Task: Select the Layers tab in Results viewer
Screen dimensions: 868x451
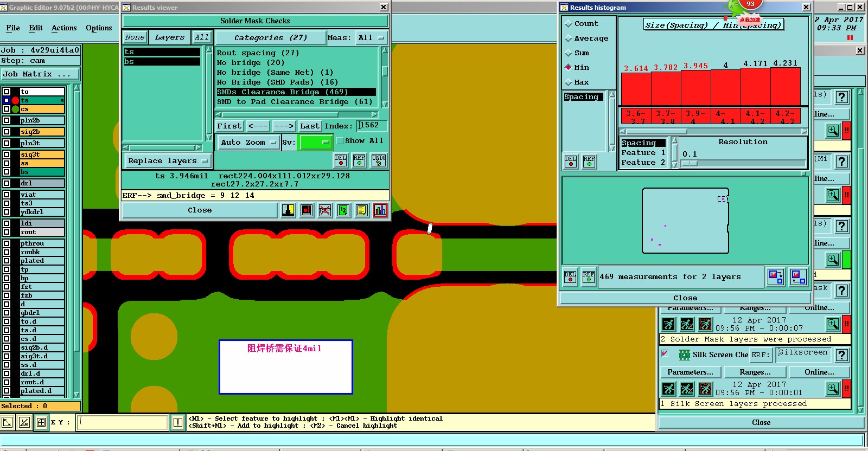Action: tap(170, 37)
